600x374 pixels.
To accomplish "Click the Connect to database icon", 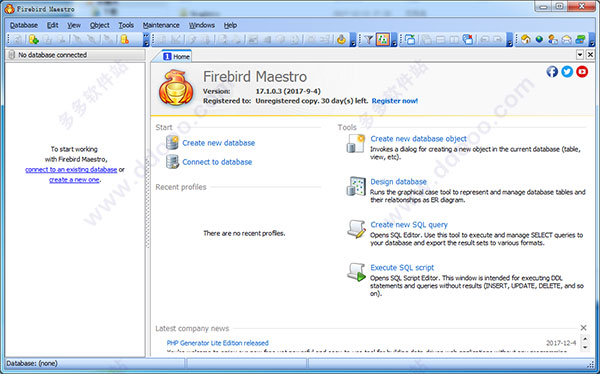I will pos(172,162).
